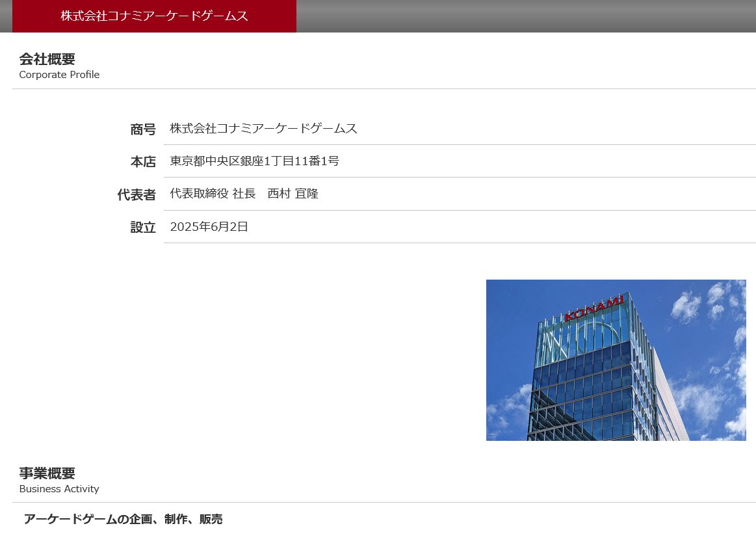756x541 pixels.
Task: Click 代表取締役 社長 西村 宜隆 text
Action: click(x=244, y=193)
